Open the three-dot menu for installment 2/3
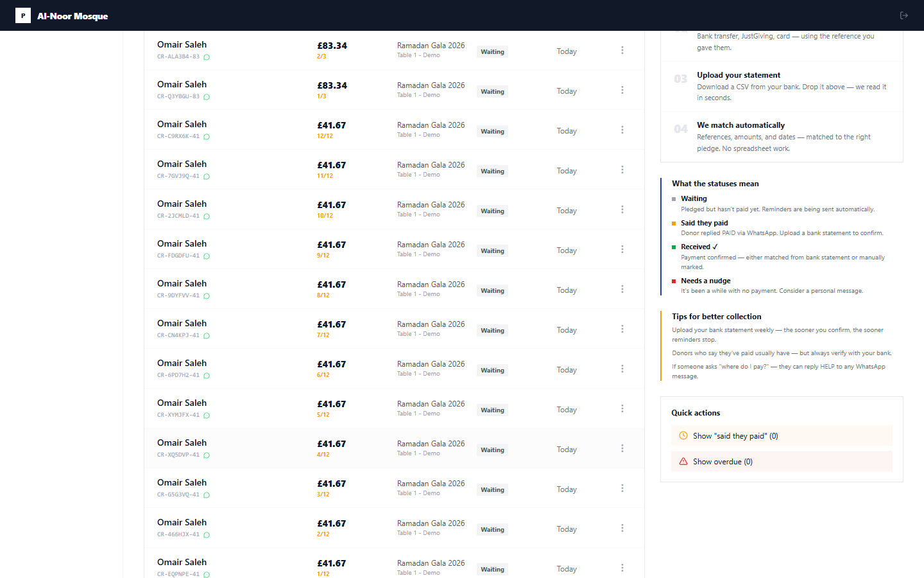Screen dimensions: 924x578 [x=622, y=51]
